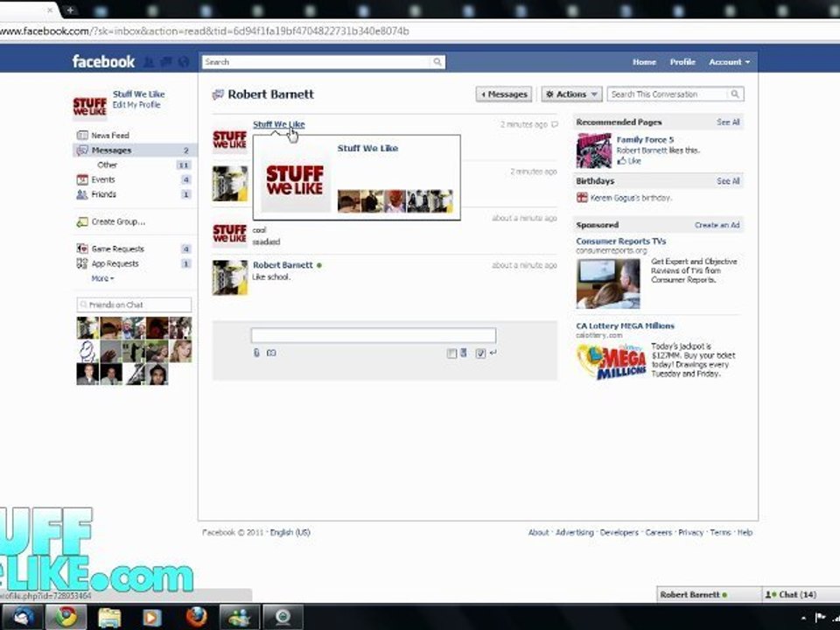
Task: Open Developers footer link
Action: pyautogui.click(x=619, y=533)
